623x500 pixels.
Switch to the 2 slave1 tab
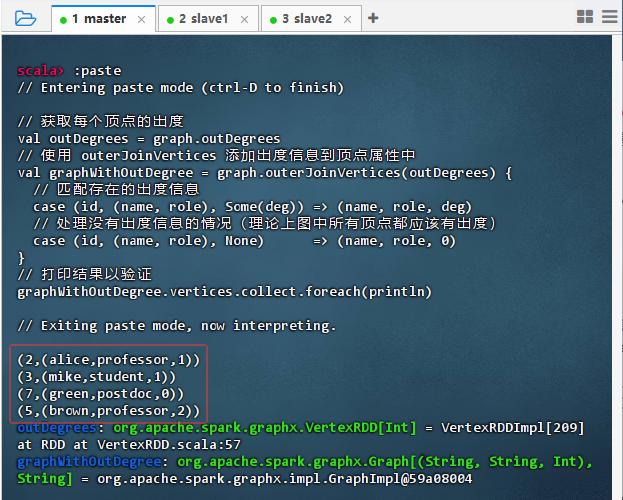(208, 19)
